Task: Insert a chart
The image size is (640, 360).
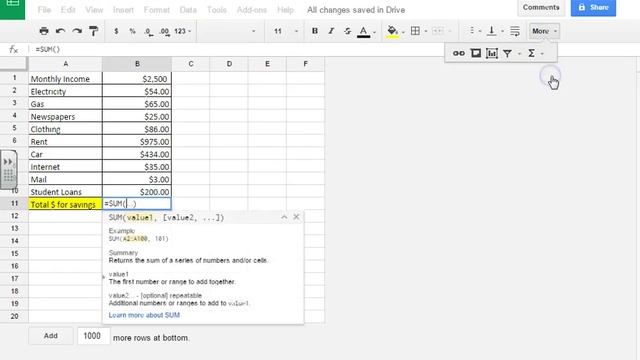Action: 492,53
